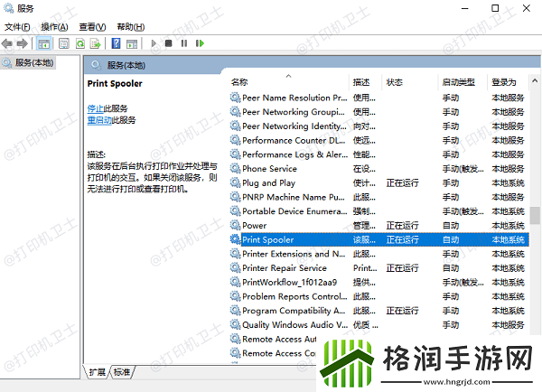This screenshot has width=542, height=392.
Task: Switch to the 扩展 tab
Action: (x=98, y=372)
